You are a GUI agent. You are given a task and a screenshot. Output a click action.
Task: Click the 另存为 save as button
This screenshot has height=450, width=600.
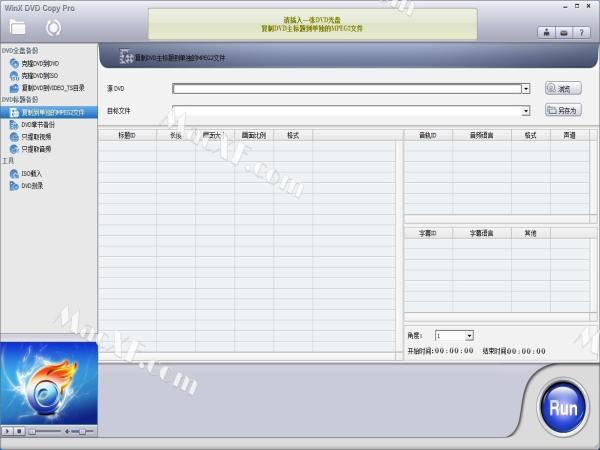click(x=563, y=110)
